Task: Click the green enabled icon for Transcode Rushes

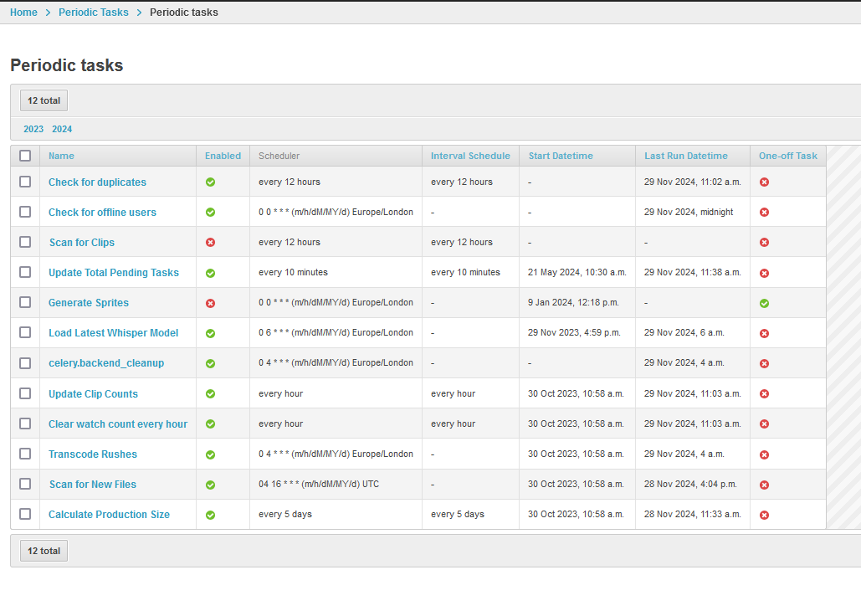Action: point(210,454)
